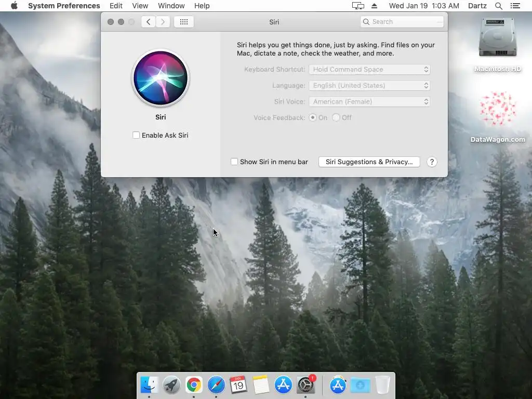The width and height of the screenshot is (532, 399).
Task: Open Launchpad from the Dock
Action: pos(171,385)
